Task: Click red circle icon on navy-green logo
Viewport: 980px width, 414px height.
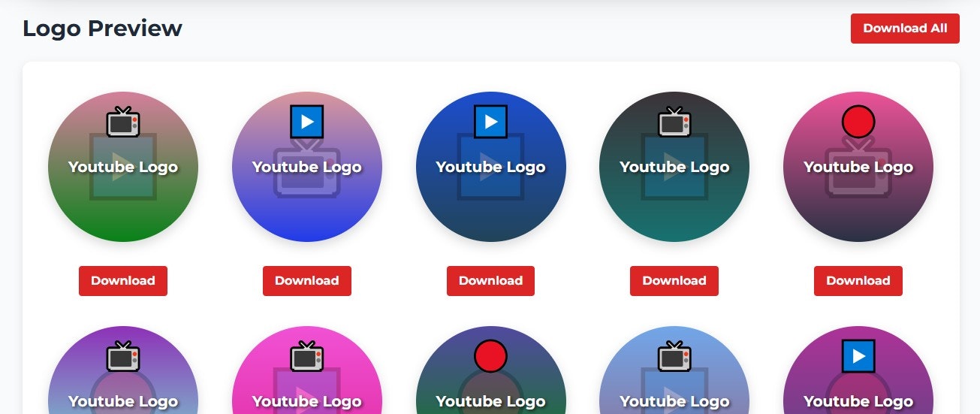Action: pyautogui.click(x=490, y=356)
